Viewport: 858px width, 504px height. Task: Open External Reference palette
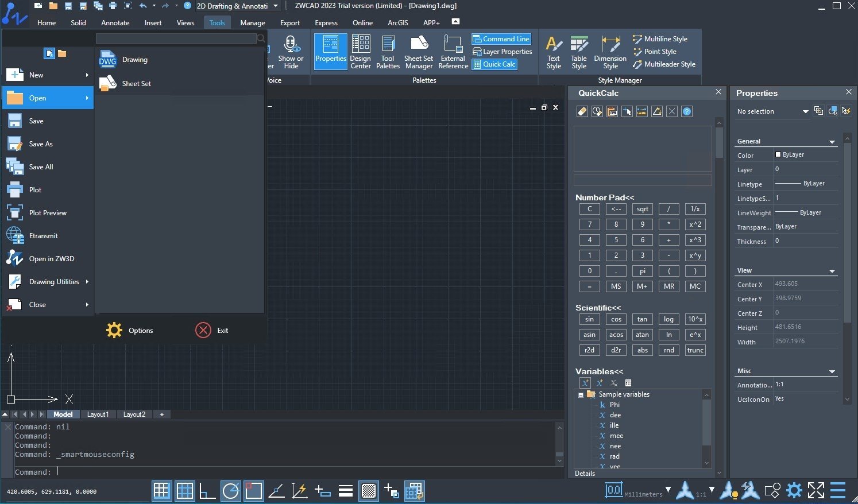(x=453, y=52)
